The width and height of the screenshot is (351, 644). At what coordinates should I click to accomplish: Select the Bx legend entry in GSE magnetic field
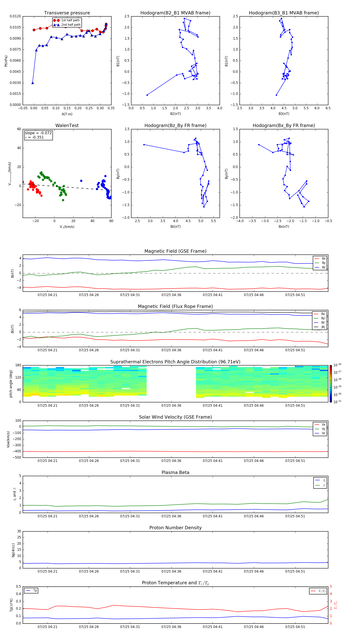pyautogui.click(x=320, y=259)
